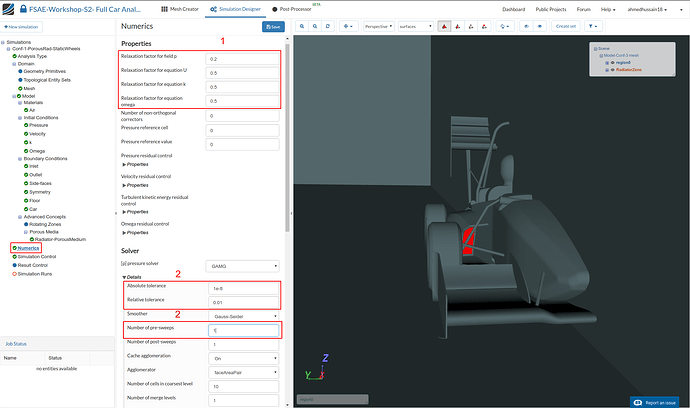Open the Help dropdown menu
Image resolution: width=690 pixels, height=408 pixels.
(609, 9)
